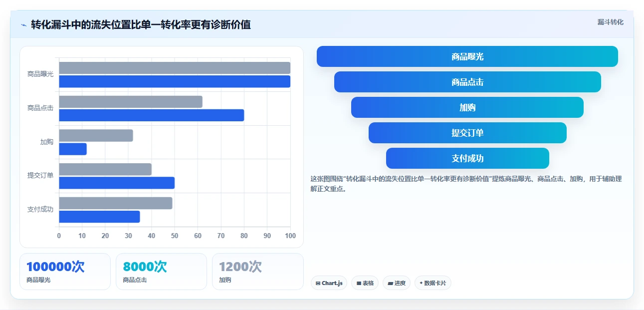Click the grey 商品点击 chart bar
644x310 pixels.
(131, 102)
